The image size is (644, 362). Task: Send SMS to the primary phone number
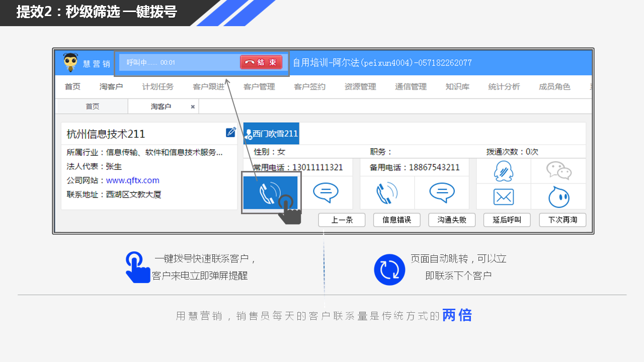click(x=326, y=193)
